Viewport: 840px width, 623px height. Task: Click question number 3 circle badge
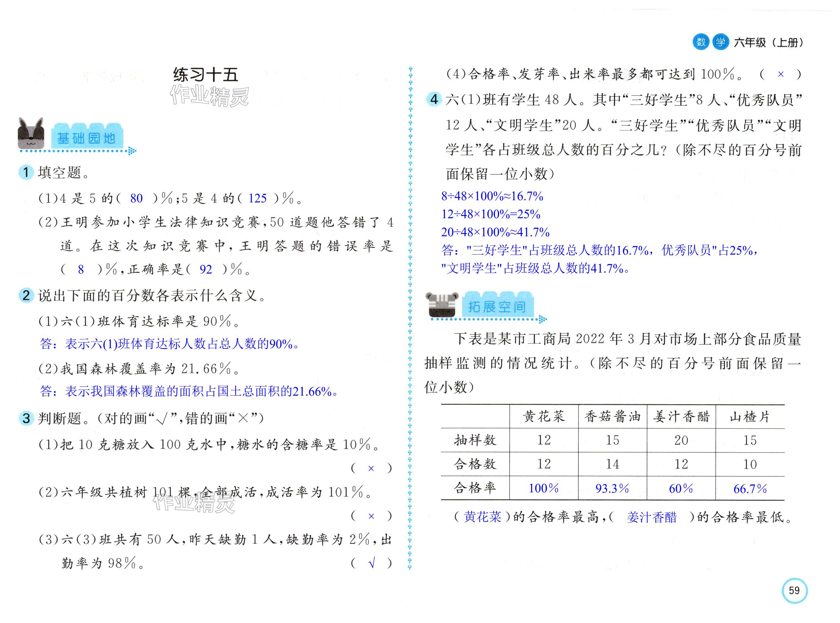[26, 418]
